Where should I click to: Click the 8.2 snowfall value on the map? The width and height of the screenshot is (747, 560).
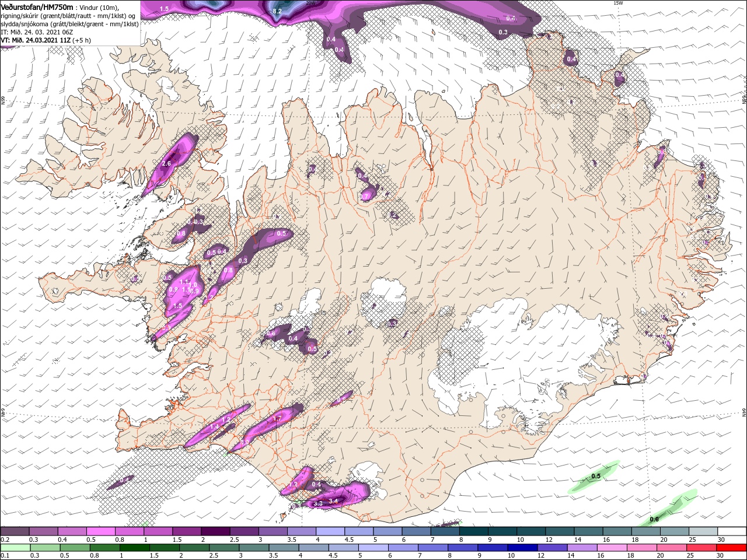pos(278,11)
